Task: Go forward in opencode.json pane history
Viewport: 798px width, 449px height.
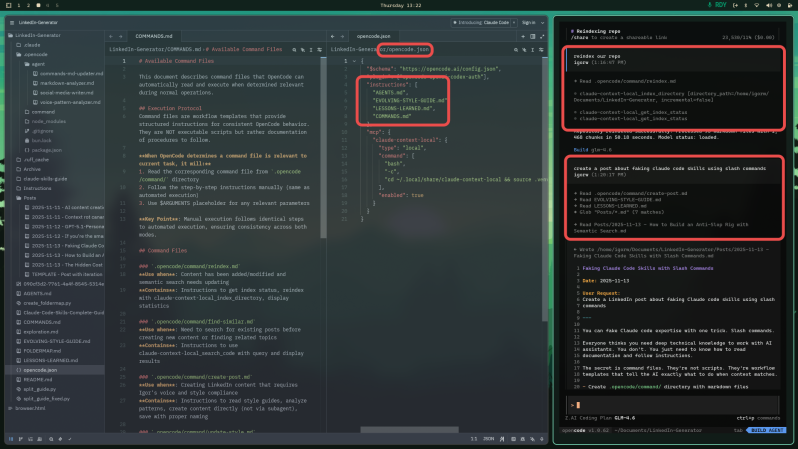Action: (x=343, y=36)
